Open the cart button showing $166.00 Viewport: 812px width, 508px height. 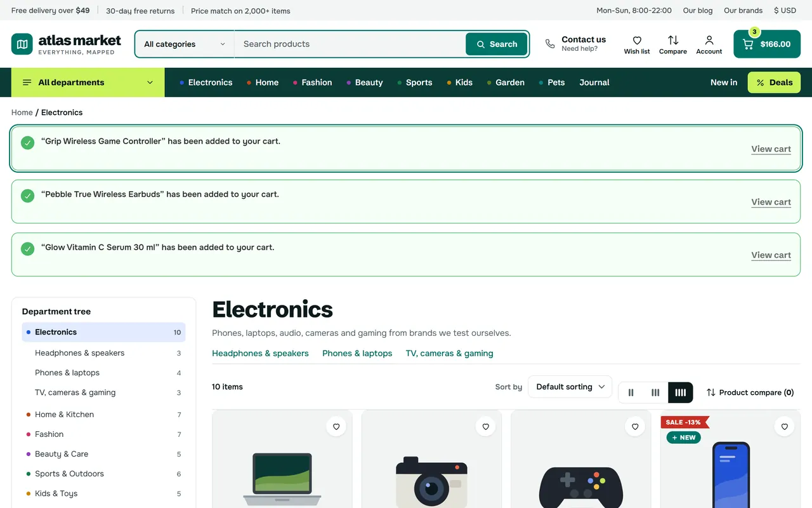[767, 44]
